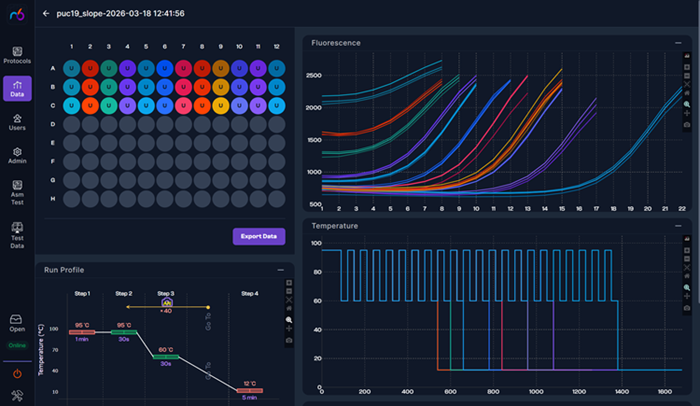This screenshot has height=406, width=700.
Task: Download Fluorescence plot with camera icon
Action: point(687,125)
